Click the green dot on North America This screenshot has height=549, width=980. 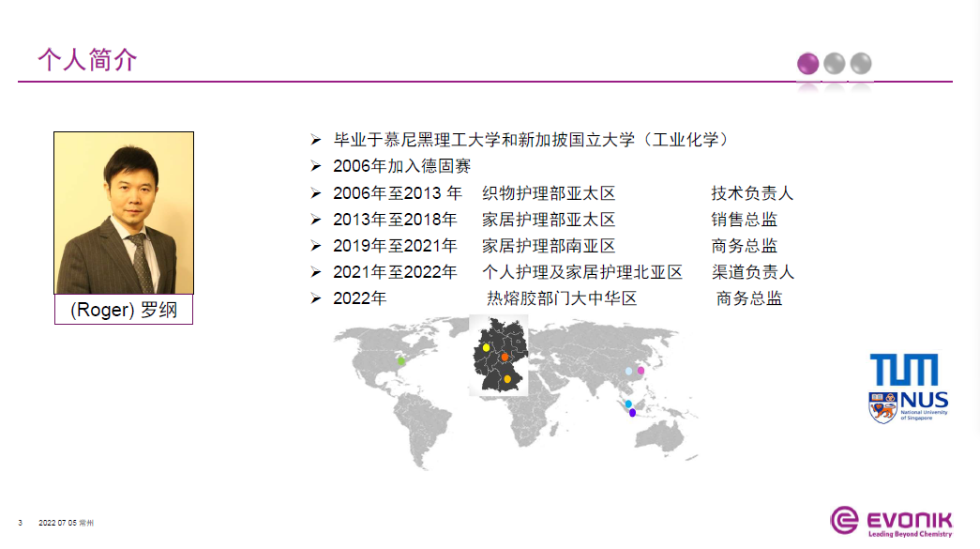pyautogui.click(x=401, y=360)
